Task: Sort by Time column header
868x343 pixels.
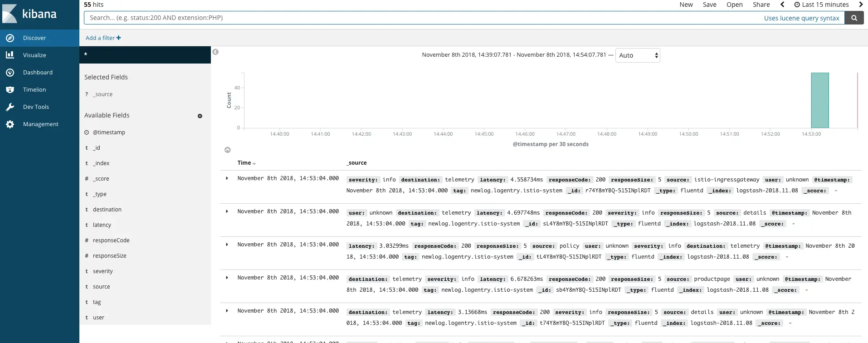Action: 246,163
